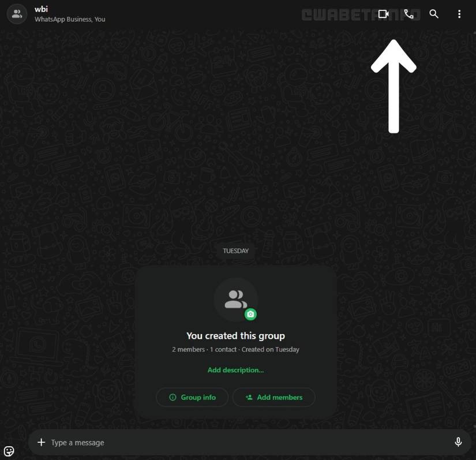Open the three-dot chat menu

[x=459, y=14]
